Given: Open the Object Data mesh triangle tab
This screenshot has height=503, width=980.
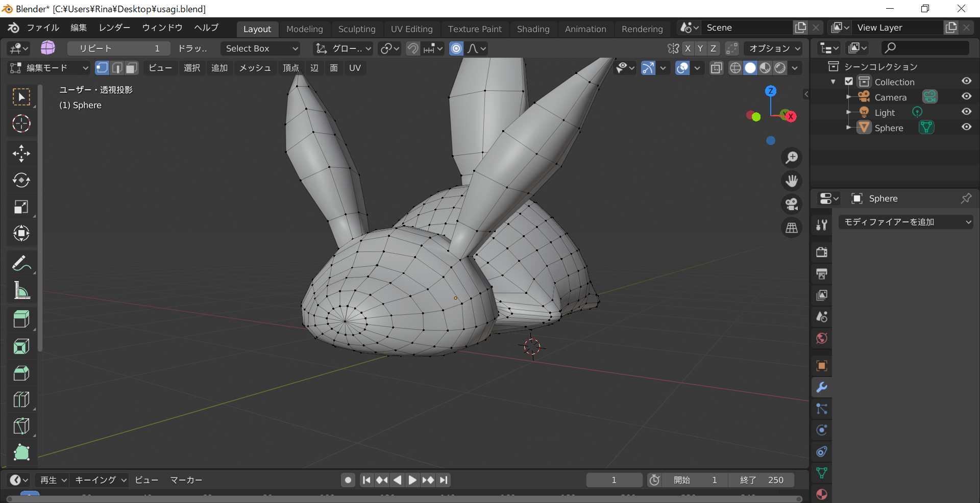Looking at the screenshot, I should 822,473.
